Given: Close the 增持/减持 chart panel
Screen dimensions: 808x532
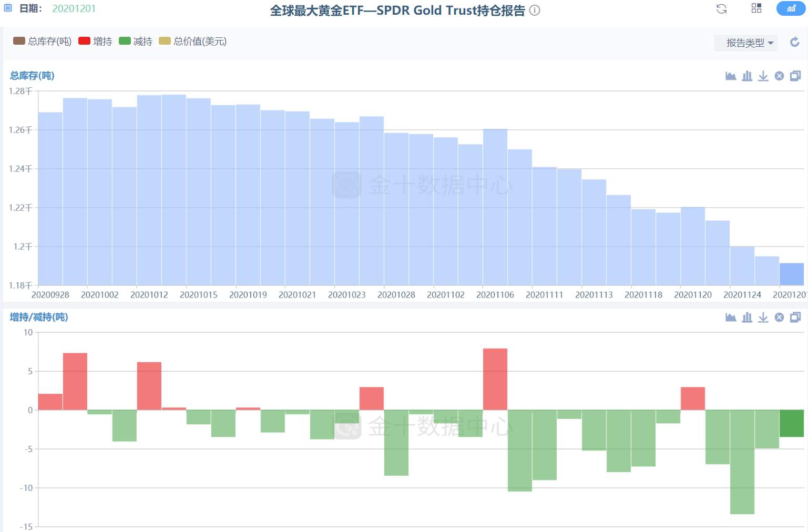Looking at the screenshot, I should point(780,317).
